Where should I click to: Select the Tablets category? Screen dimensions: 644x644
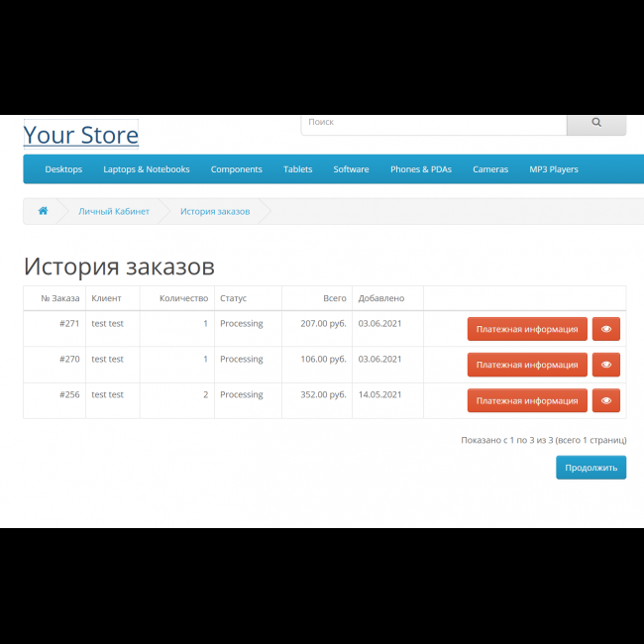[297, 169]
